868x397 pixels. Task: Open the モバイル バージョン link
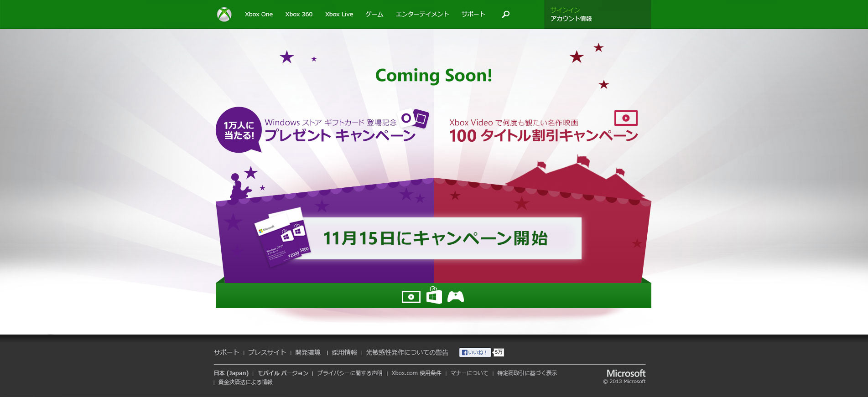[283, 373]
